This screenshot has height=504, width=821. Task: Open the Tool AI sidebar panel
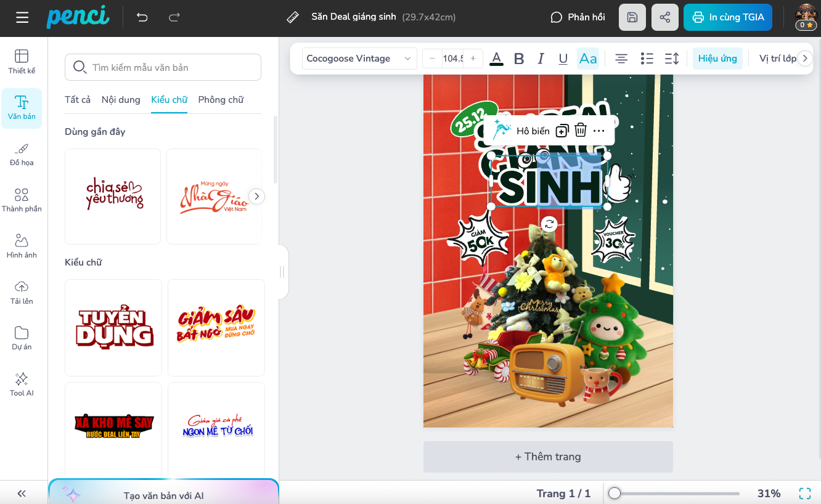[x=22, y=384]
